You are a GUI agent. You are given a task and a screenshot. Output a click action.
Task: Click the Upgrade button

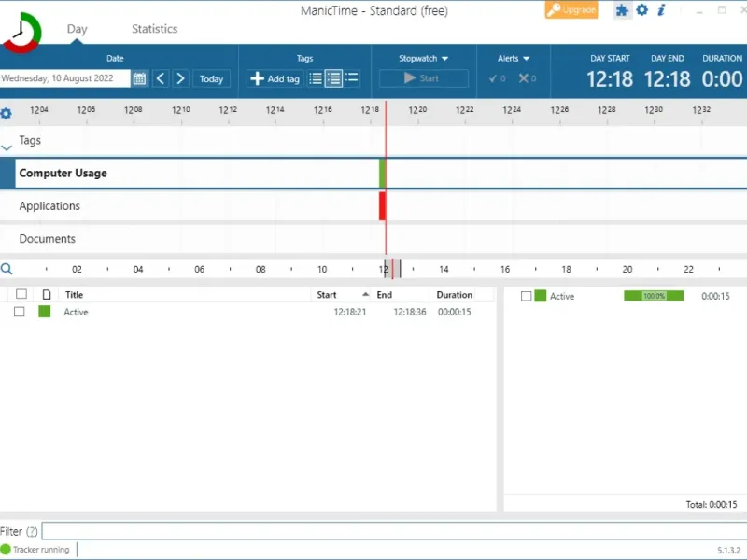click(571, 10)
